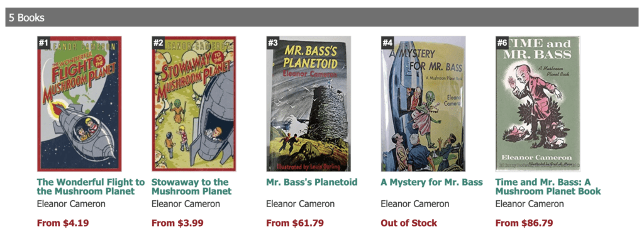Click the #4 rank badge

[387, 42]
